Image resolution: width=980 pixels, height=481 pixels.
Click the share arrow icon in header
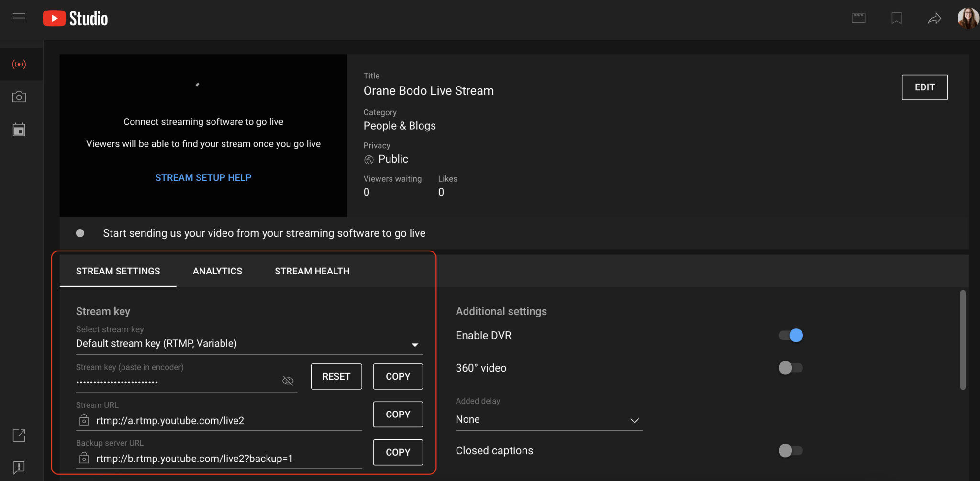(x=934, y=19)
